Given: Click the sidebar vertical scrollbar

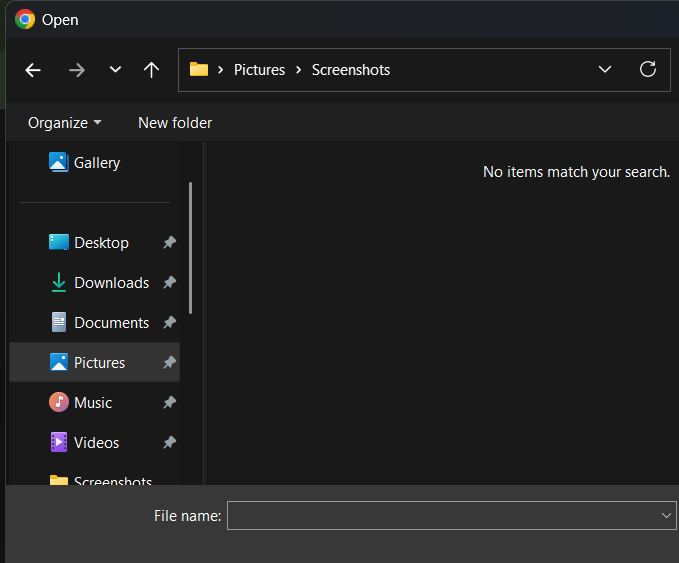Looking at the screenshot, I should pyautogui.click(x=191, y=248).
